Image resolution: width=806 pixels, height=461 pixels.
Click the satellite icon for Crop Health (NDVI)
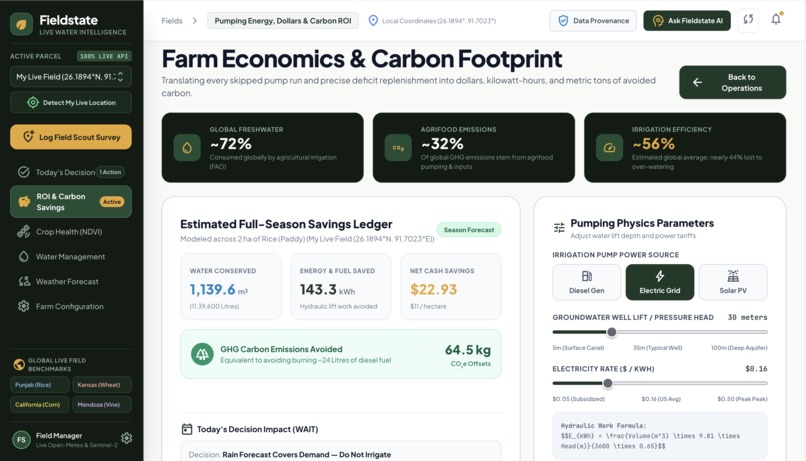(24, 232)
